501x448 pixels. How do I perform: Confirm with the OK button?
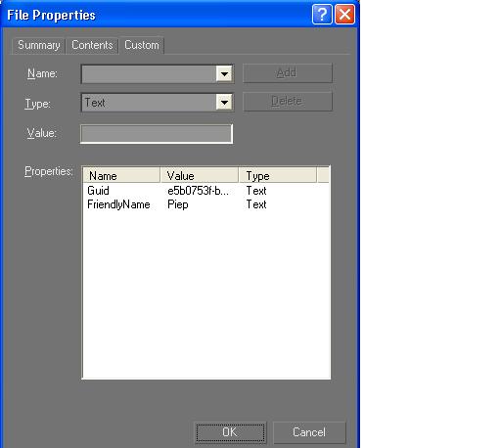click(x=230, y=432)
